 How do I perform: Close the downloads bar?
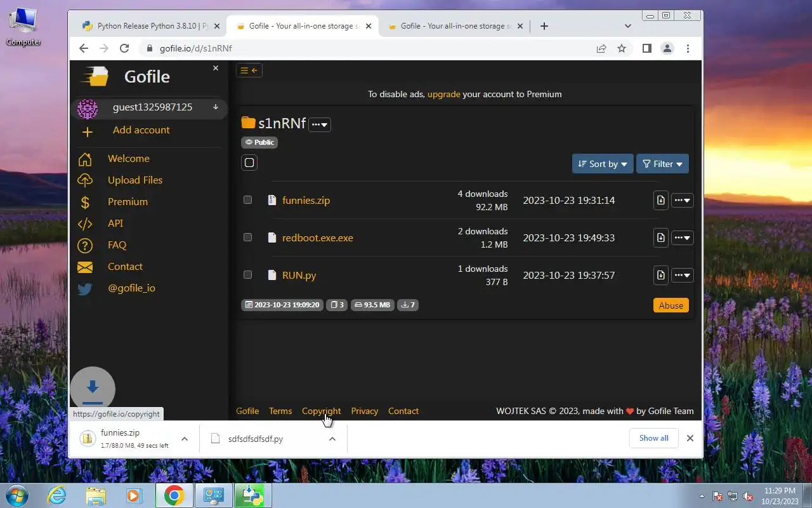pos(690,438)
